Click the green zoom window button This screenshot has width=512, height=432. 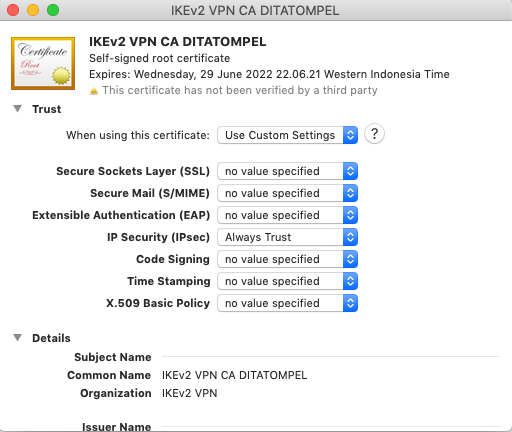pos(53,10)
